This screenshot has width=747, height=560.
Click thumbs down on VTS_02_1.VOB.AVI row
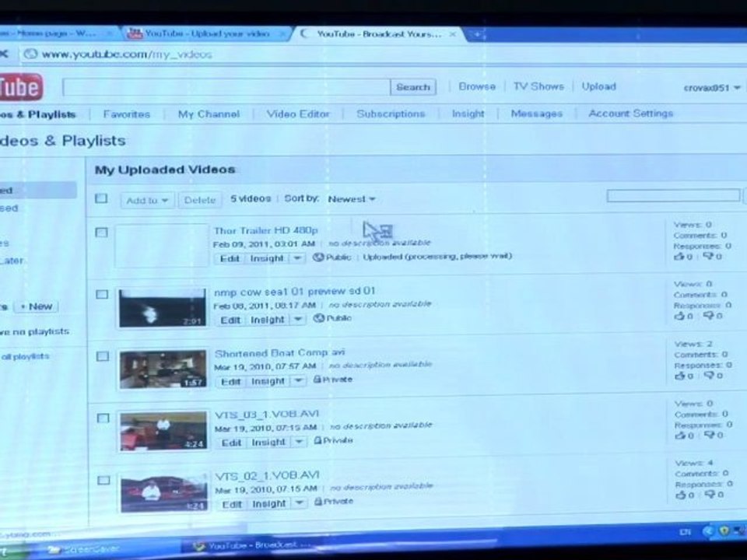[x=710, y=495]
